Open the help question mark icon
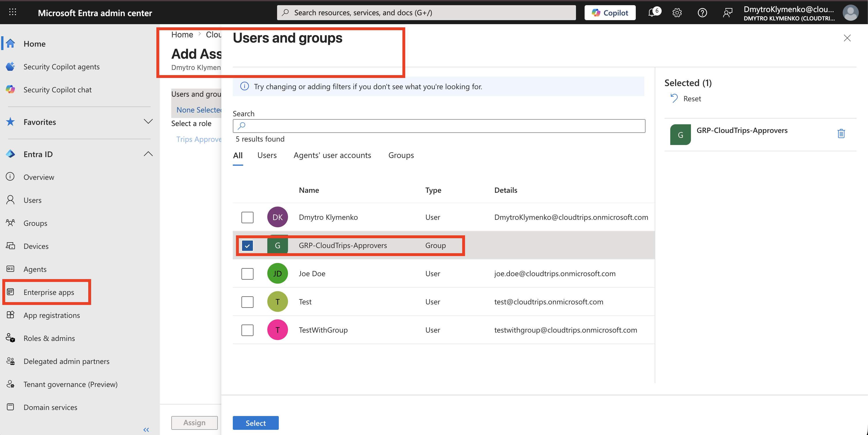The width and height of the screenshot is (868, 435). (x=702, y=13)
